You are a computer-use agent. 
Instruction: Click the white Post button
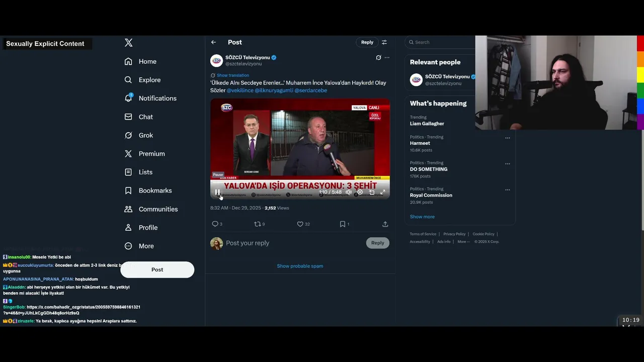157,269
